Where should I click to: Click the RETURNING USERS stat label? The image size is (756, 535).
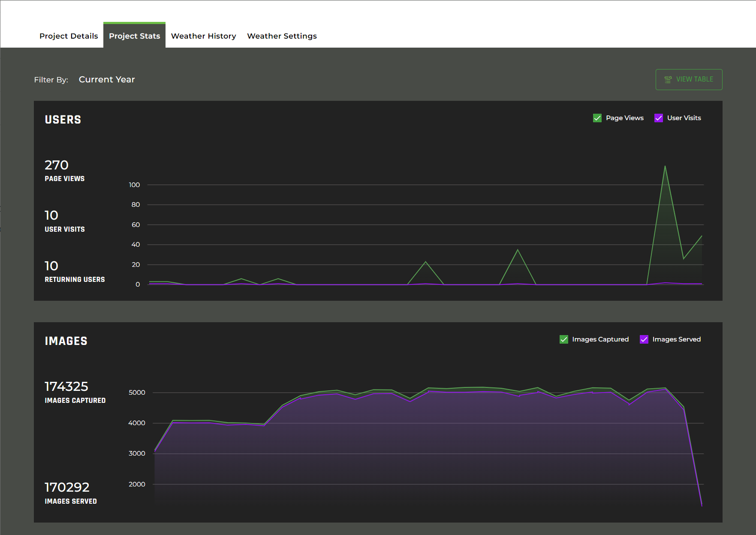75,280
